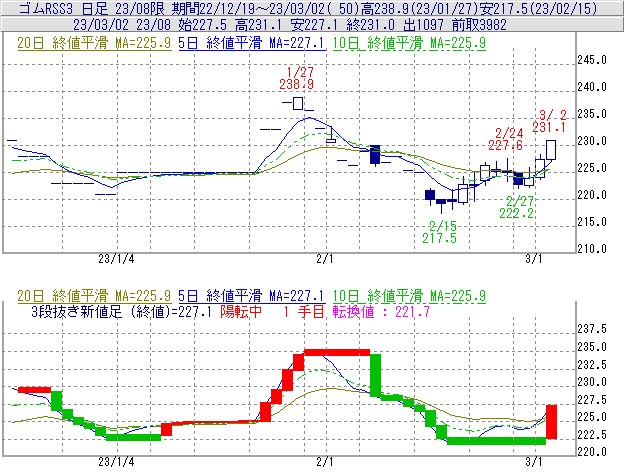Click the red 陽転中 1 手目 status

273,311
